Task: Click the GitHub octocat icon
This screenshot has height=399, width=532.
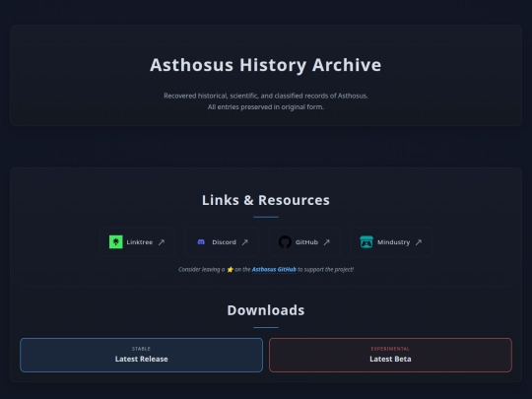Action: 285,242
